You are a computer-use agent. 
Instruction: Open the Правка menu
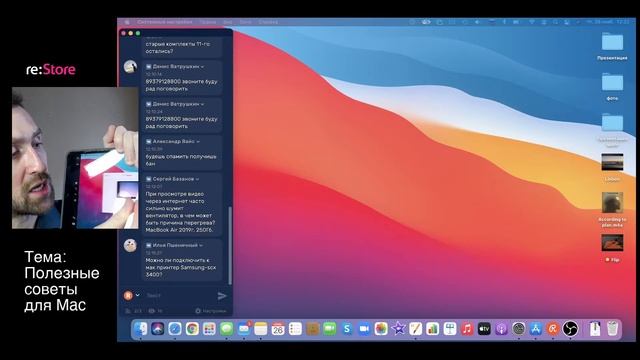[x=208, y=22]
